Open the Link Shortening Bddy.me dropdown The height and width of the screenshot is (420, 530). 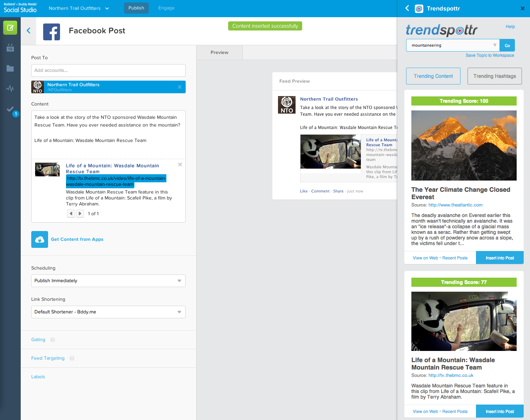(108, 312)
